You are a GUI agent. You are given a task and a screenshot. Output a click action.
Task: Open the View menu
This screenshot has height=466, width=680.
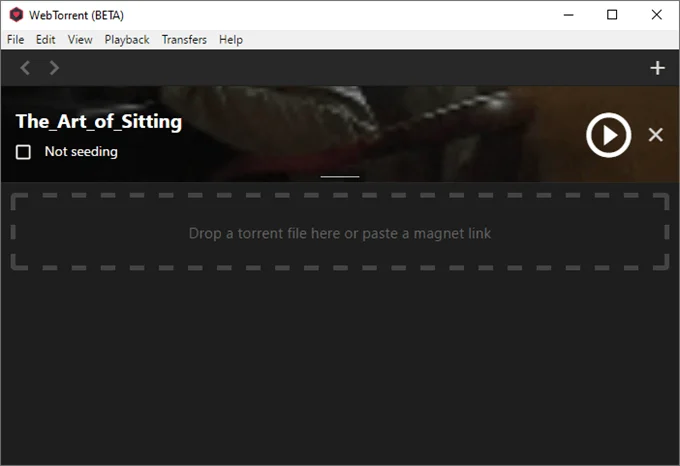tap(80, 40)
